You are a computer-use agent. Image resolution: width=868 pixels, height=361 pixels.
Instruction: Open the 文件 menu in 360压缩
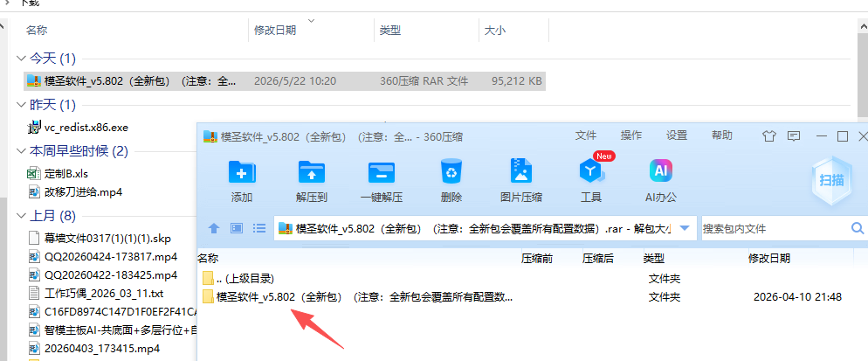pyautogui.click(x=586, y=135)
